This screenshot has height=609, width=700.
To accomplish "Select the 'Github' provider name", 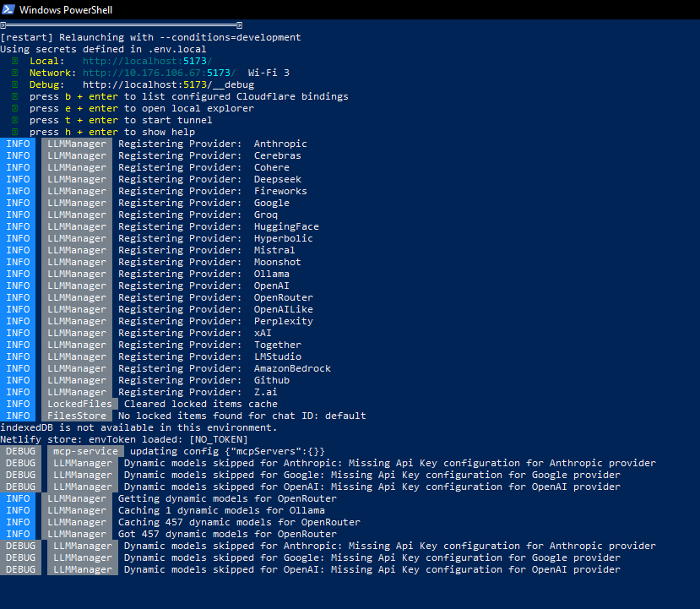I will point(271,380).
